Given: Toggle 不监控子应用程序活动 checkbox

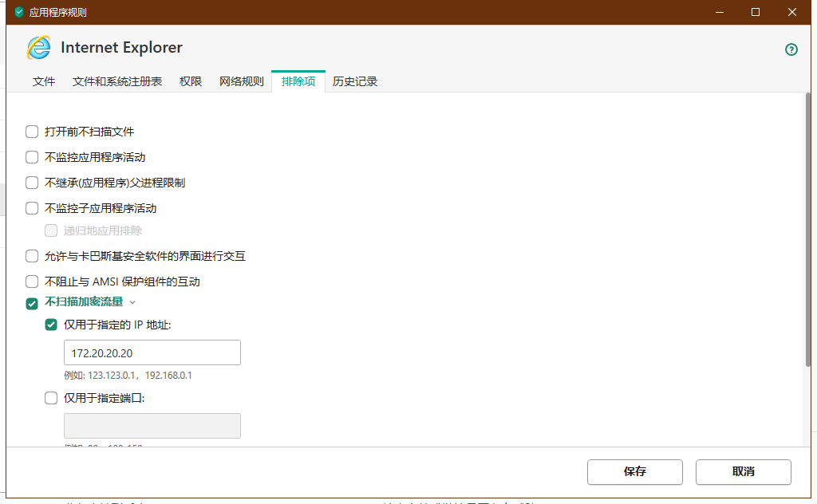Looking at the screenshot, I should coord(32,208).
